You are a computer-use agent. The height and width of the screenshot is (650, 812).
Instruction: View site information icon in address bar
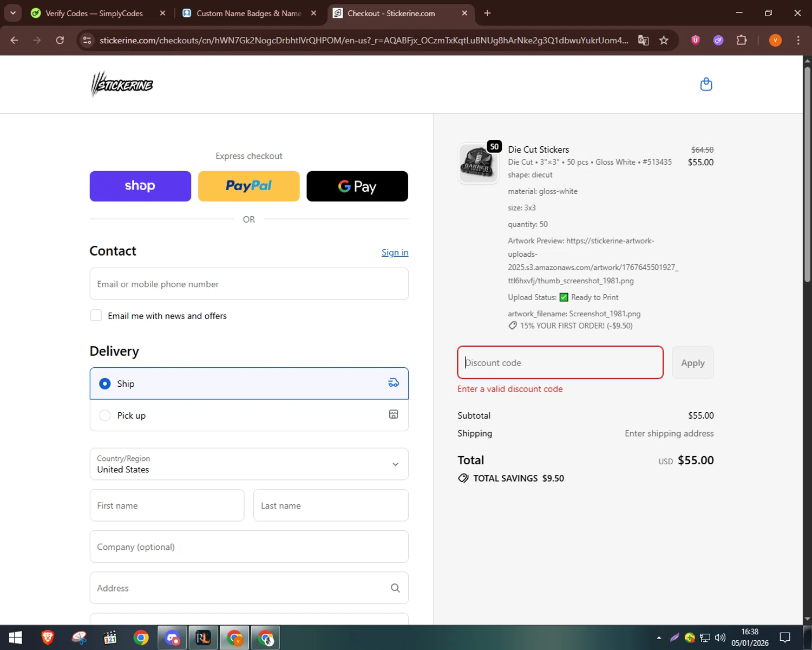[87, 40]
